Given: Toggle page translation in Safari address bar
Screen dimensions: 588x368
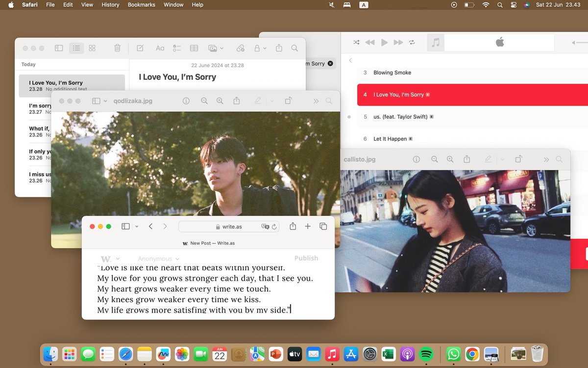Looking at the screenshot, I should (x=266, y=227).
